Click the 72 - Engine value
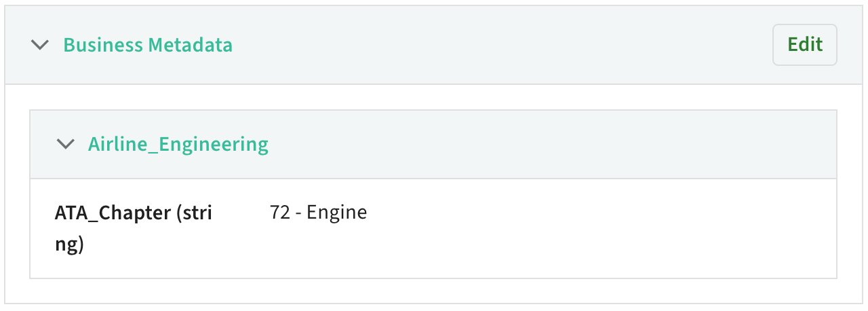Image resolution: width=868 pixels, height=311 pixels. point(318,213)
